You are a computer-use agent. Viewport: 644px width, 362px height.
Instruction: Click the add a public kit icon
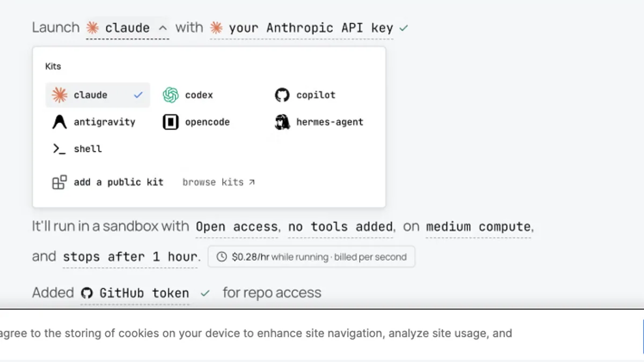tap(59, 182)
